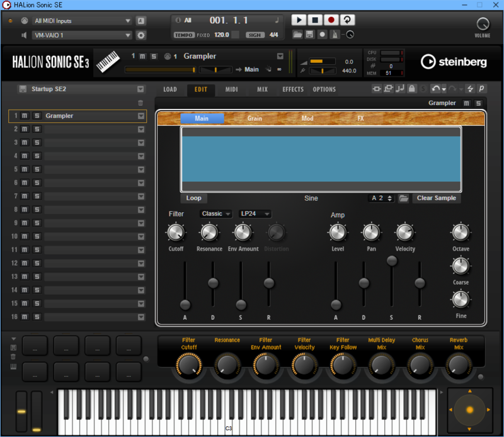Image resolution: width=504 pixels, height=437 pixels.
Task: Click the TEMPO button
Action: (x=184, y=35)
